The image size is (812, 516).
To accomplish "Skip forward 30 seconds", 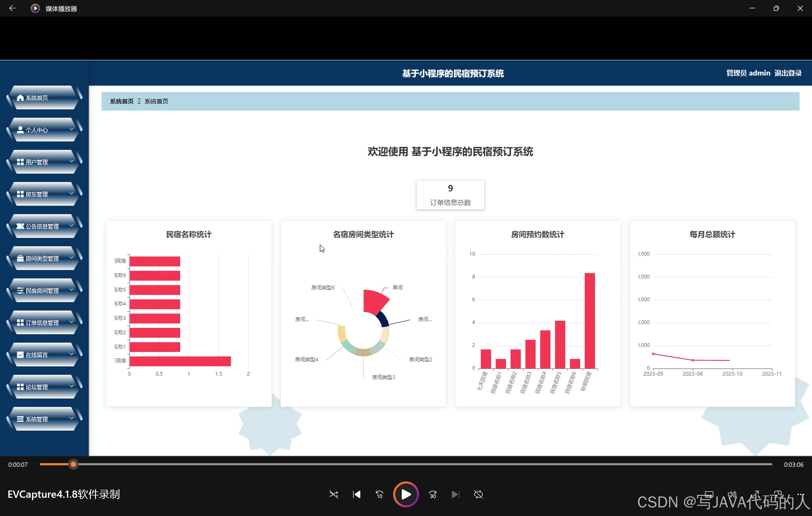I will tap(433, 494).
